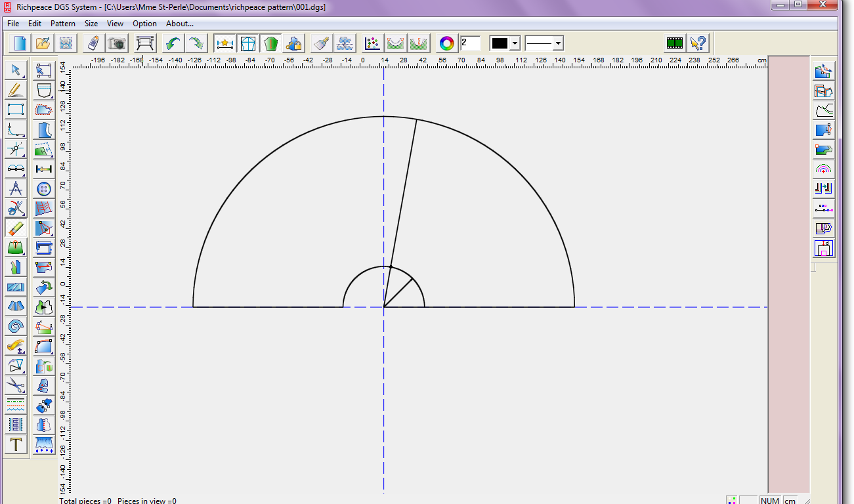
Task: Expand the black line color dropdown
Action: coord(515,43)
